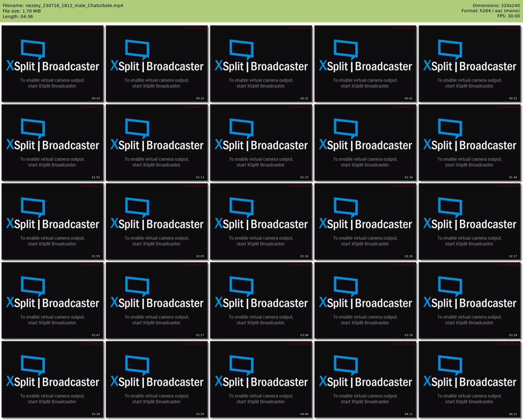Screen dimensions: 523x420
Task: Open the thumbnail stamped 00:10
Action: pyautogui.click(x=53, y=64)
